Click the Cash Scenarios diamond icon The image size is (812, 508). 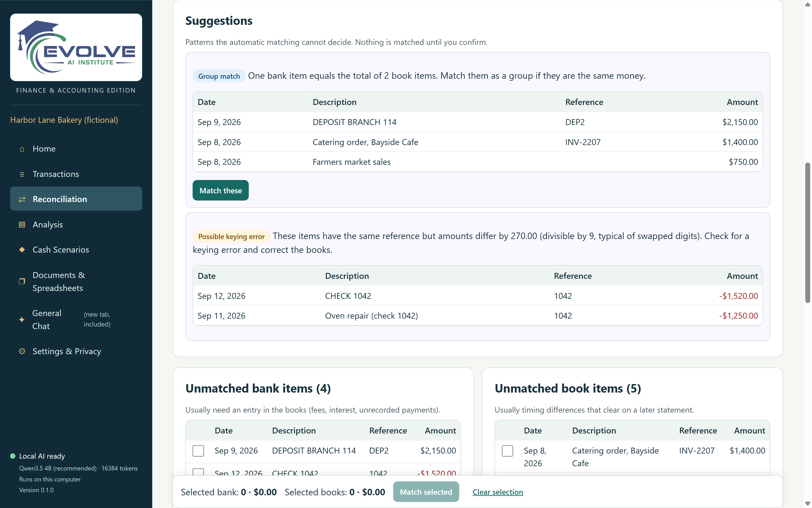[22, 250]
